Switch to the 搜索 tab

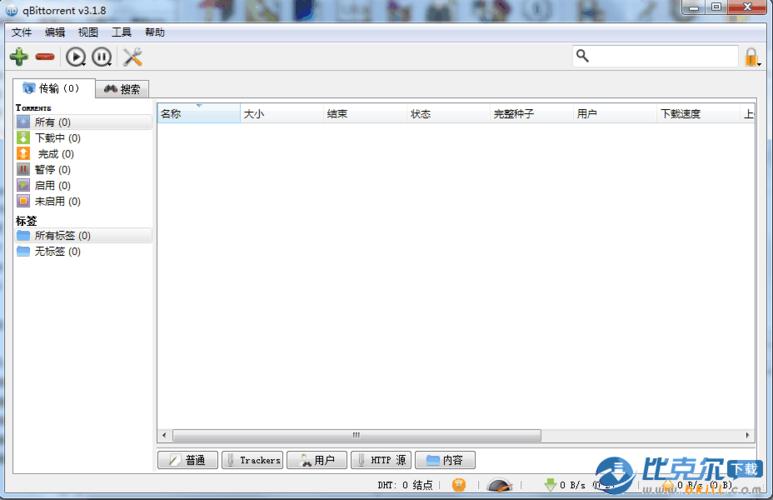122,89
